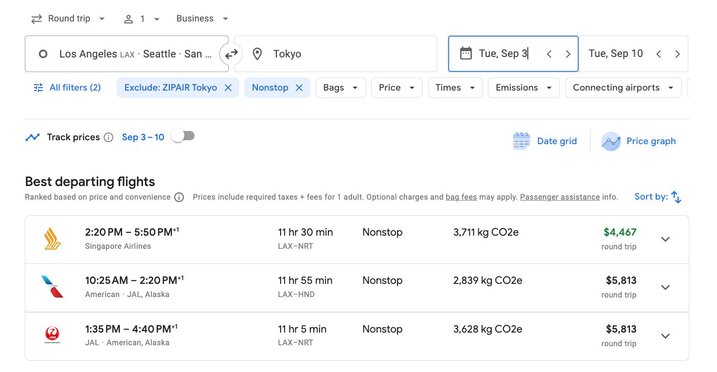The height and width of the screenshot is (372, 717).
Task: Go to next departure date after Sep 3
Action: point(568,54)
